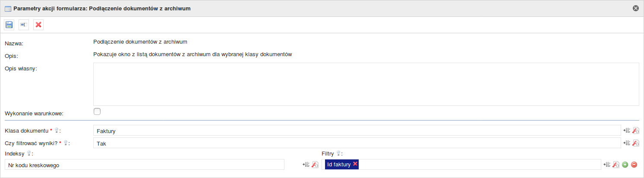Open variable picker beside Indeksy field

tap(306, 165)
